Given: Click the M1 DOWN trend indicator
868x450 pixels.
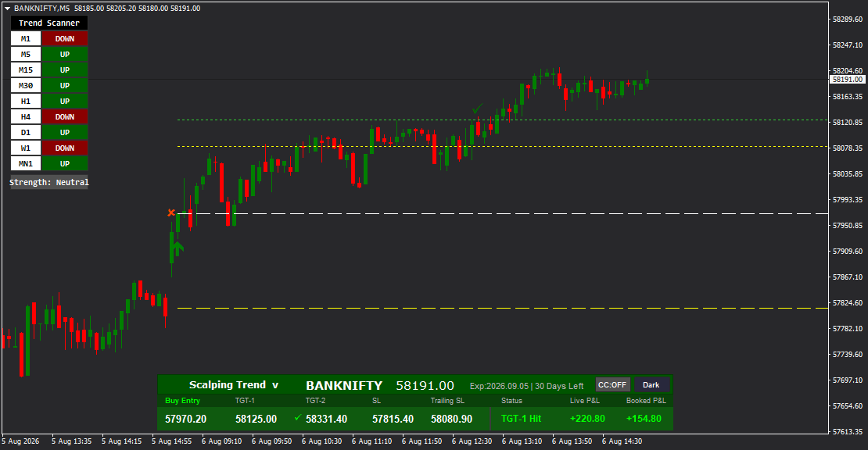Looking at the screenshot, I should point(65,39).
